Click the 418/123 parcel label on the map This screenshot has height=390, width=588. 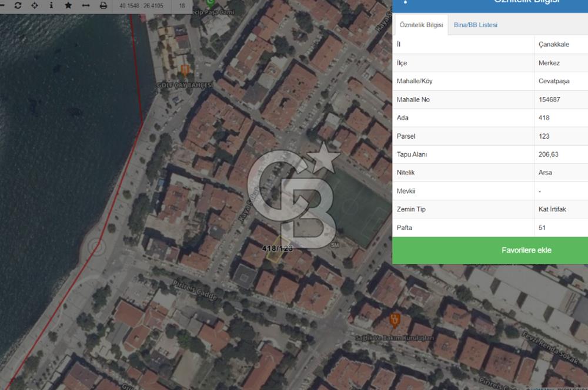click(278, 248)
